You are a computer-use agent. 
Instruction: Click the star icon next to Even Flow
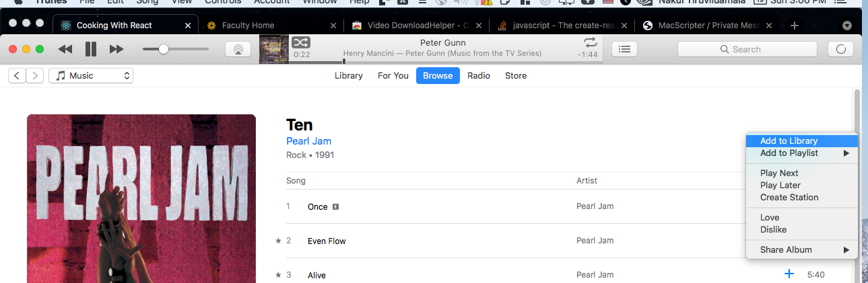(x=278, y=241)
